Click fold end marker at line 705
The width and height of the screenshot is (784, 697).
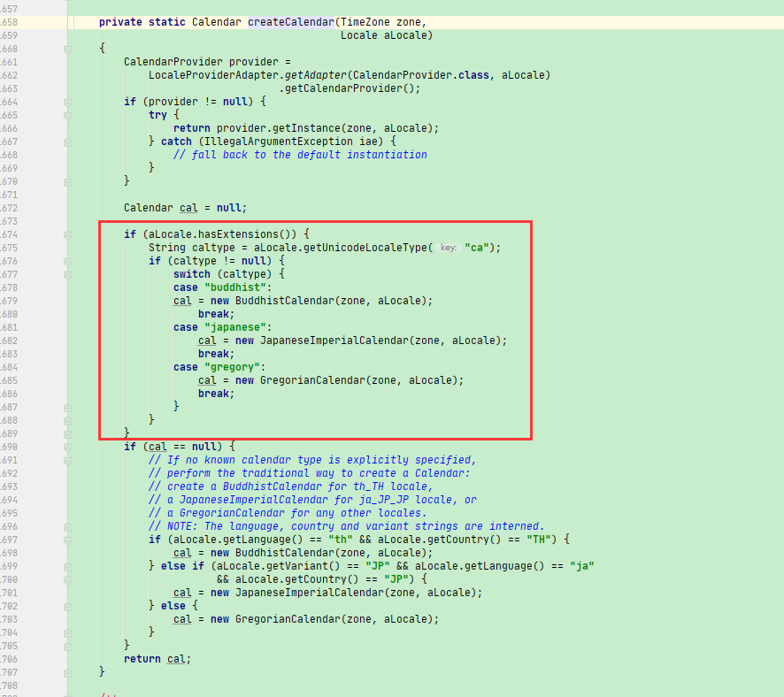point(68,646)
